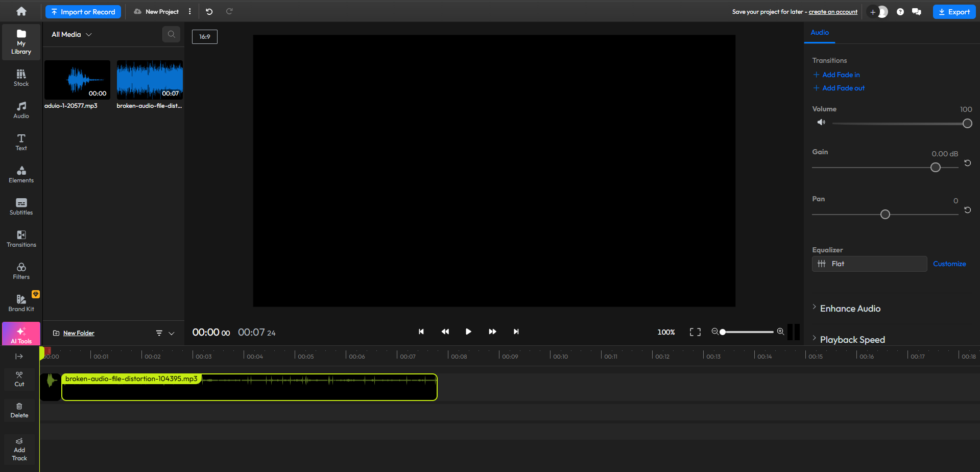The height and width of the screenshot is (472, 980).
Task: Select the Audio tab in the properties panel
Action: (x=820, y=33)
